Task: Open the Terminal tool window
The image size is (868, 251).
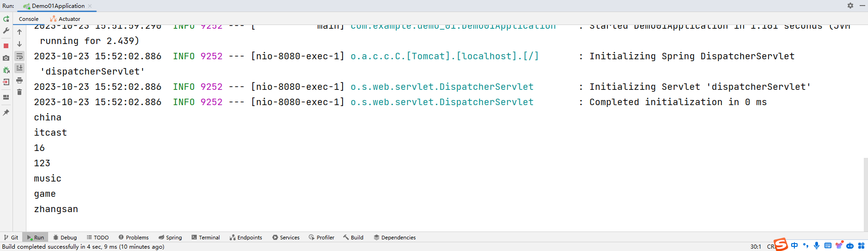Action: pos(206,238)
